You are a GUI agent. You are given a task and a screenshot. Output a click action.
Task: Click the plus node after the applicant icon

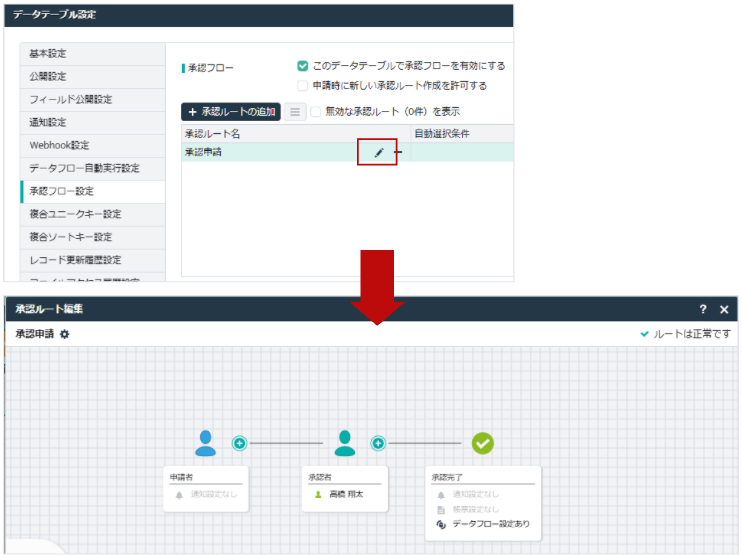(240, 443)
